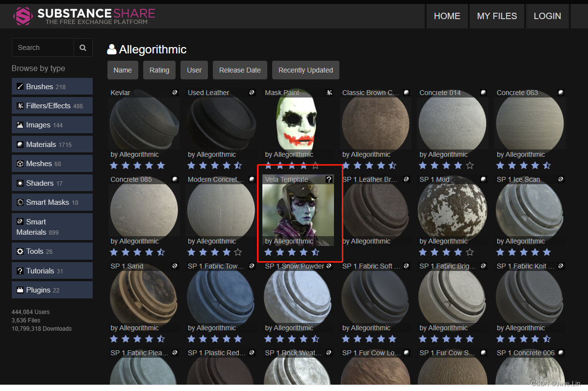Click the star rating under SP 1 Ice Scan
The image size is (588, 391).
tap(524, 252)
